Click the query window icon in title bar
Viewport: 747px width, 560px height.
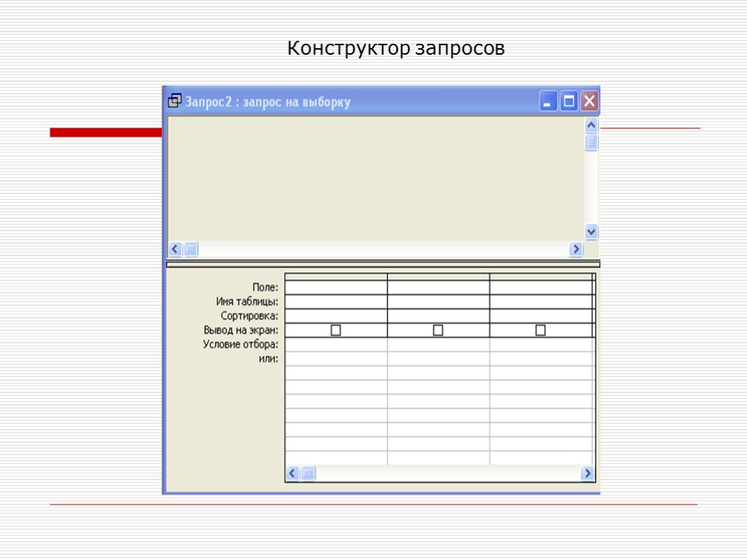174,101
